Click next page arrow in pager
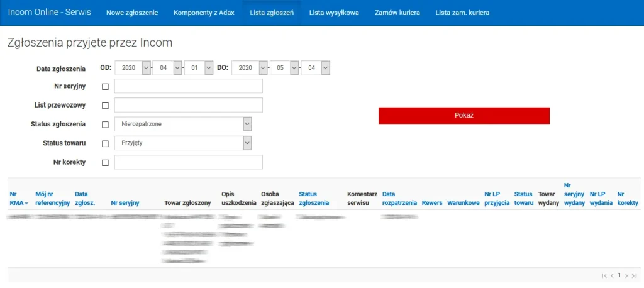644x288 pixels. 626,275
